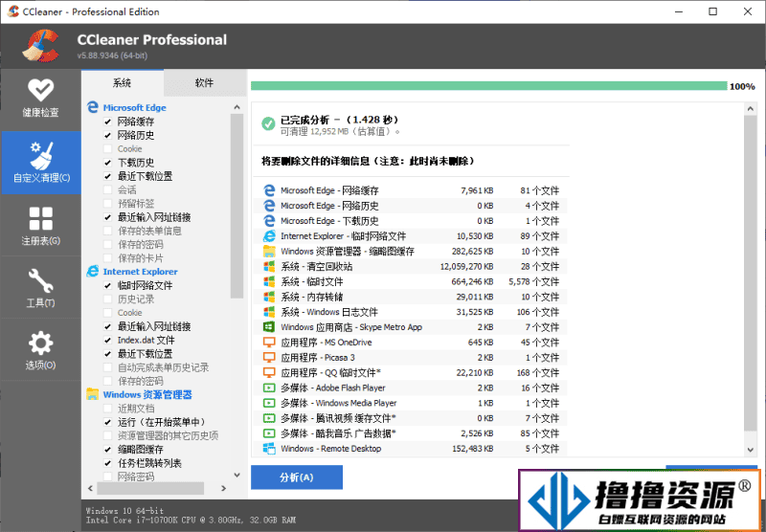The height and width of the screenshot is (532, 766).
Task: Select 多媒体 - 酷我音乐 广告数据 row
Action: point(411,432)
